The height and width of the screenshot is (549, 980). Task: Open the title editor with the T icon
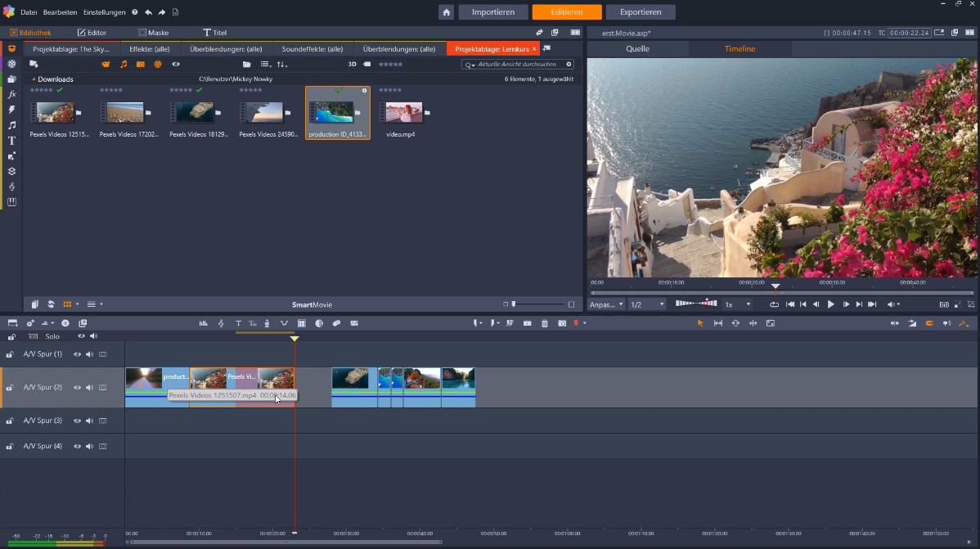238,322
